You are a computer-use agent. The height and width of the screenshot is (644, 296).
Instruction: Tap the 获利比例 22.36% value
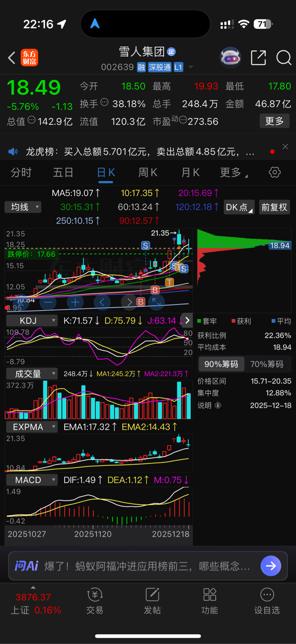(277, 335)
